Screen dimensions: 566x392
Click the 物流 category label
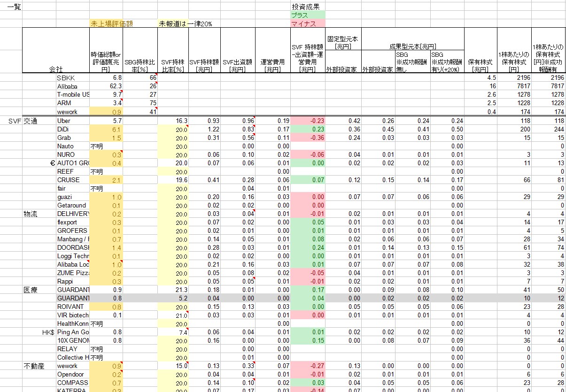(x=39, y=214)
